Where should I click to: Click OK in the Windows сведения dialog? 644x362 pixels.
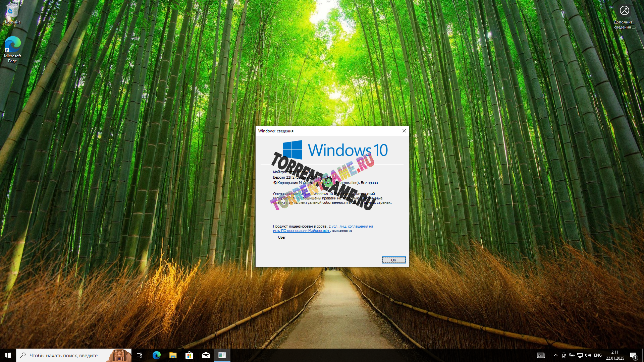tap(393, 260)
